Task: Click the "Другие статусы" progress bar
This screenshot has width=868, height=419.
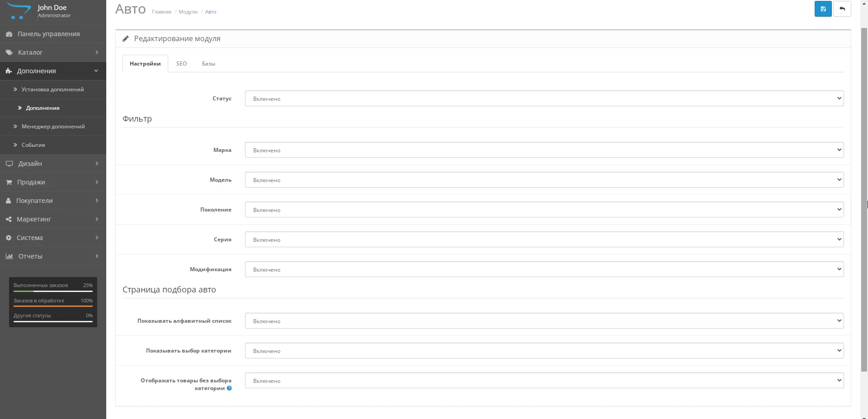Action: pos(53,322)
